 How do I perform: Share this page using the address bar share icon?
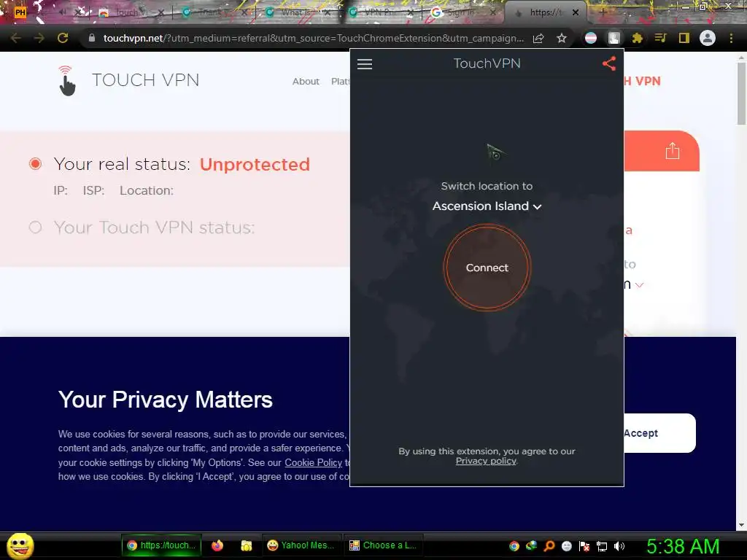pyautogui.click(x=538, y=38)
